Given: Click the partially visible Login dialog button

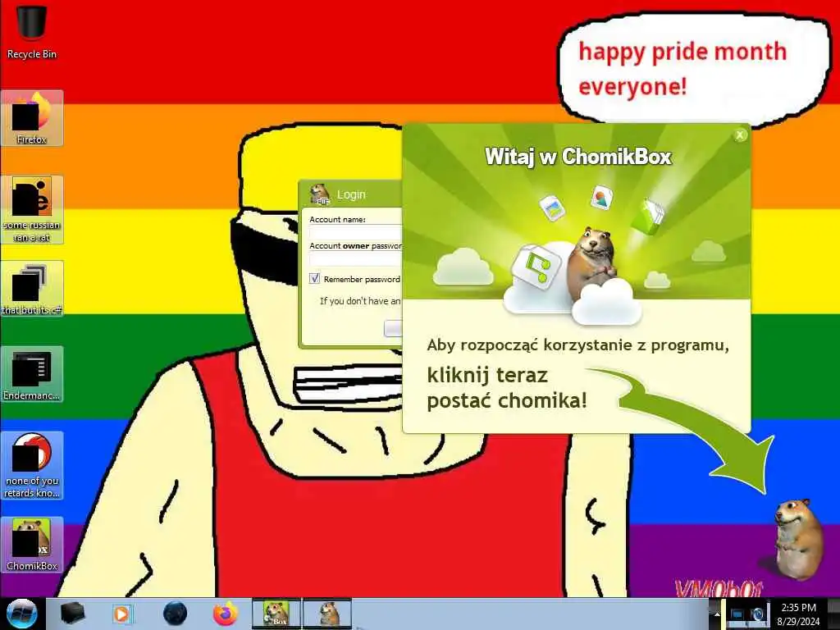Looking at the screenshot, I should (x=393, y=328).
